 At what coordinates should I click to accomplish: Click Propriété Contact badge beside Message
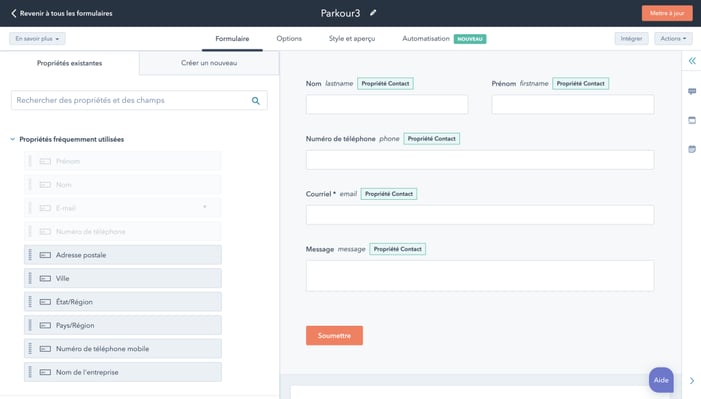point(397,249)
